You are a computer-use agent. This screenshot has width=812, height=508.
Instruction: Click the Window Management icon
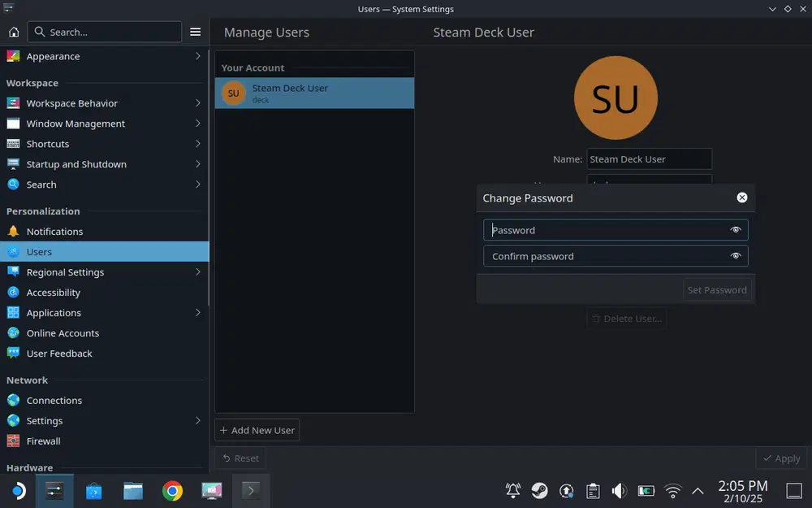pos(14,124)
